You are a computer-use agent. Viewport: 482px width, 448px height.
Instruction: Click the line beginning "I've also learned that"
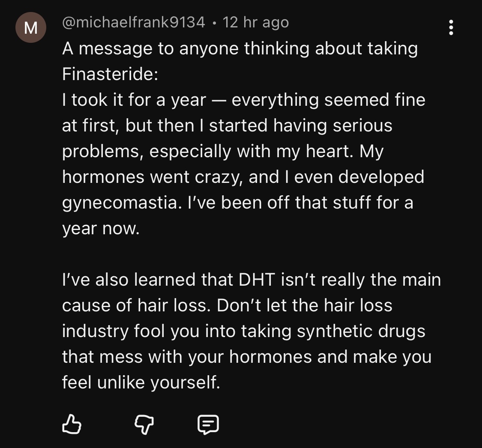pyautogui.click(x=251, y=280)
